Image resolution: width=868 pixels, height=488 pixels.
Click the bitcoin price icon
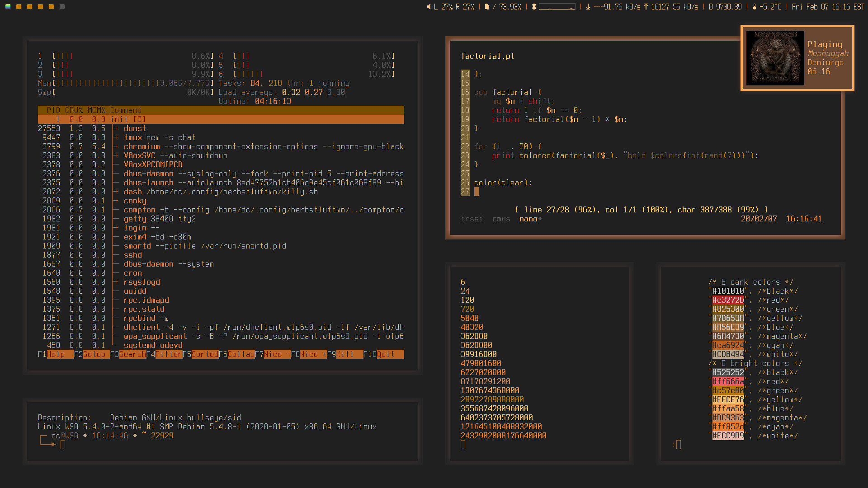(x=711, y=7)
